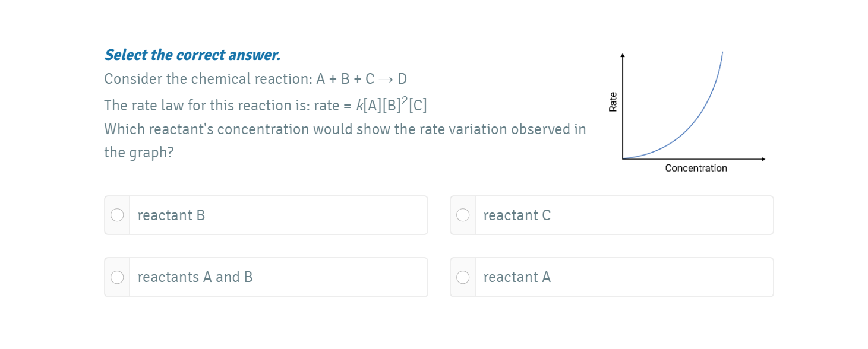This screenshot has height=349, width=868.
Task: Click the graph origin where axes meet
Action: tap(623, 159)
